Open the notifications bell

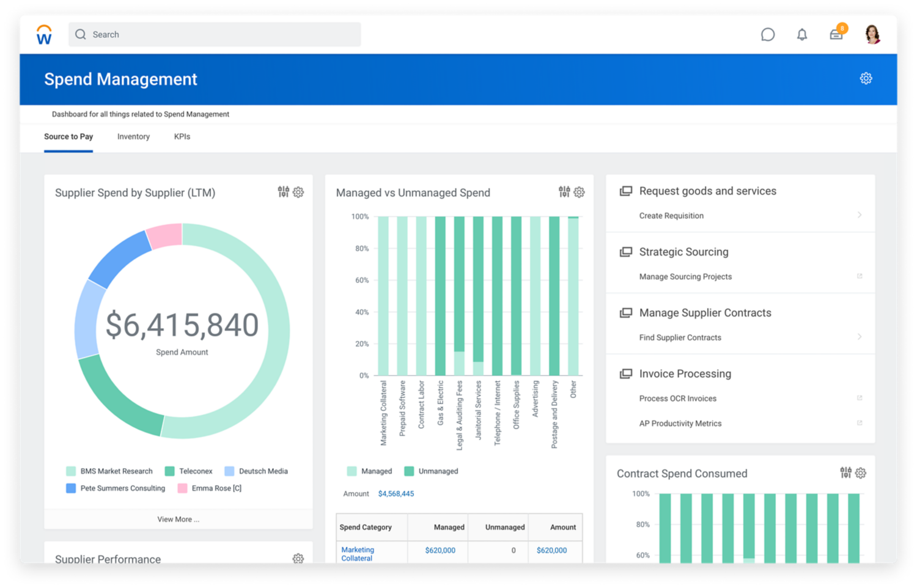click(802, 35)
